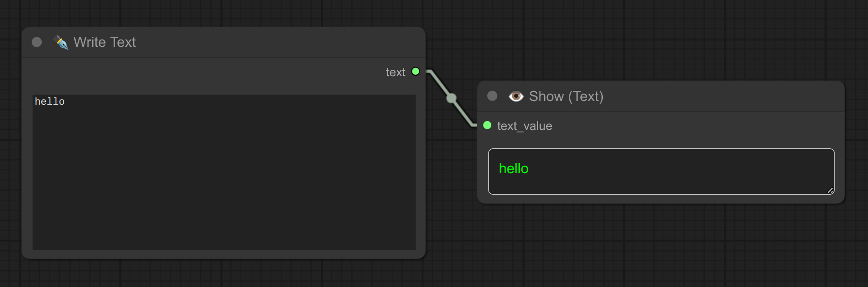Click the eye icon on Show (Text)
This screenshot has height=287, width=868.
[516, 96]
